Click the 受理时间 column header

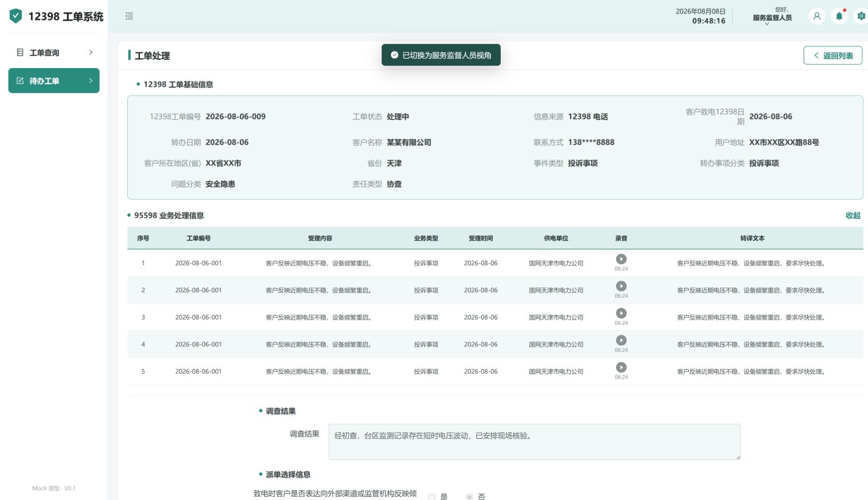click(481, 238)
